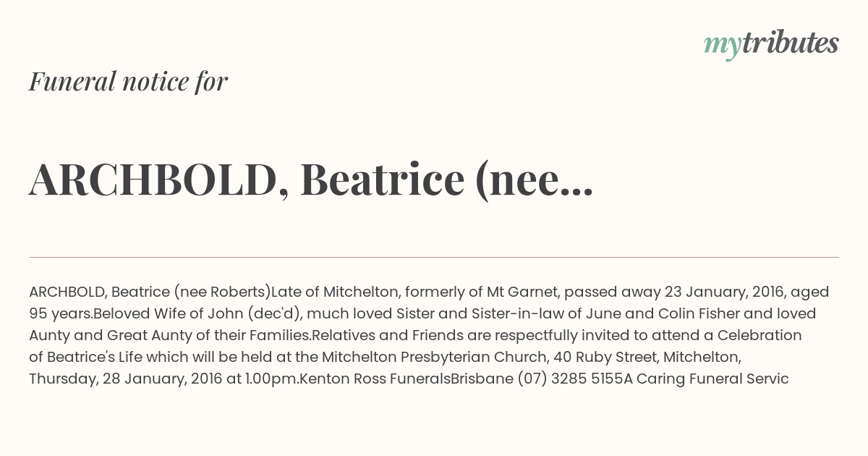Select the 'Funeral notice for' caption
Image resolution: width=868 pixels, height=456 pixels.
point(128,81)
